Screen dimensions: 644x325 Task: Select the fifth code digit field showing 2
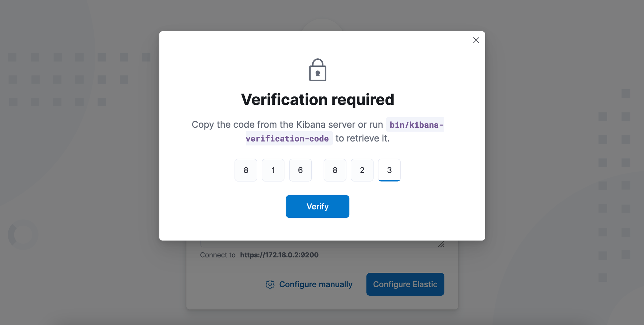(x=362, y=170)
